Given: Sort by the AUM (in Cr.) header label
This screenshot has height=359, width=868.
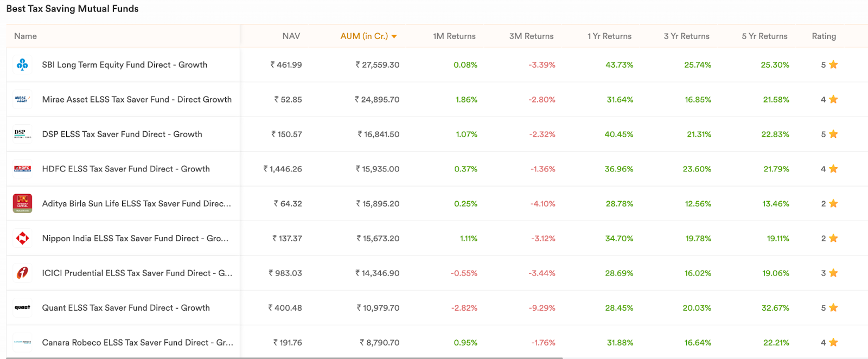Looking at the screenshot, I should pyautogui.click(x=364, y=36).
